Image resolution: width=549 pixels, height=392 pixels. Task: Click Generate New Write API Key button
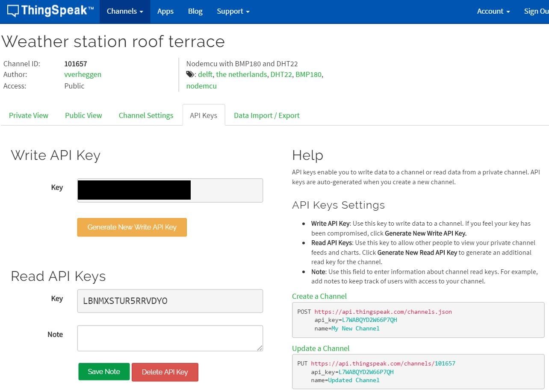pyautogui.click(x=132, y=227)
